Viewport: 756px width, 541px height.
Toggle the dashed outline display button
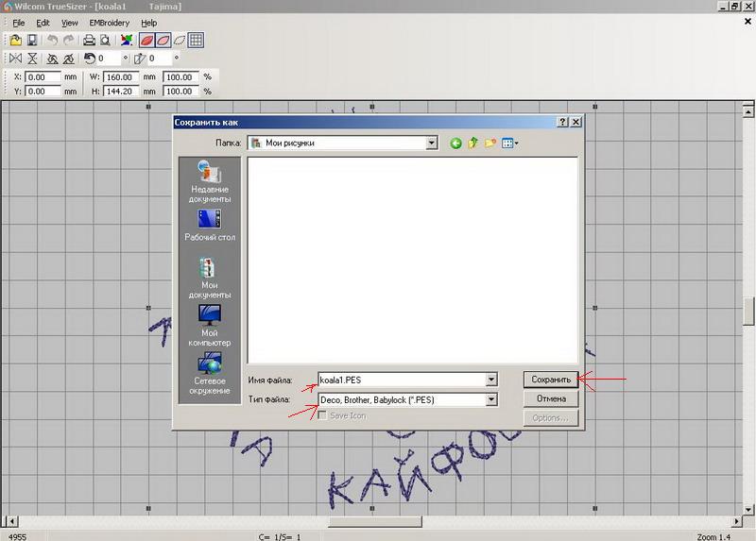point(179,41)
